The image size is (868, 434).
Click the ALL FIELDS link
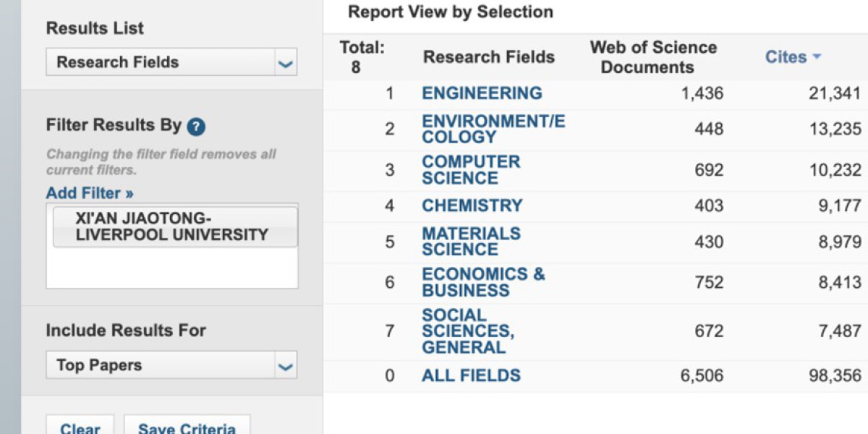[x=471, y=375]
